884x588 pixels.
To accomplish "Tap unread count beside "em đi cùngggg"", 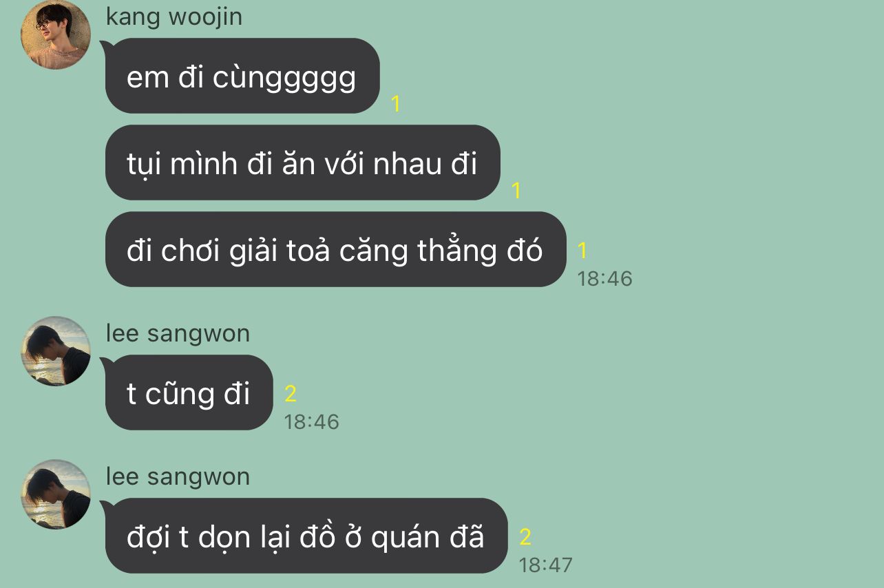I will (396, 104).
